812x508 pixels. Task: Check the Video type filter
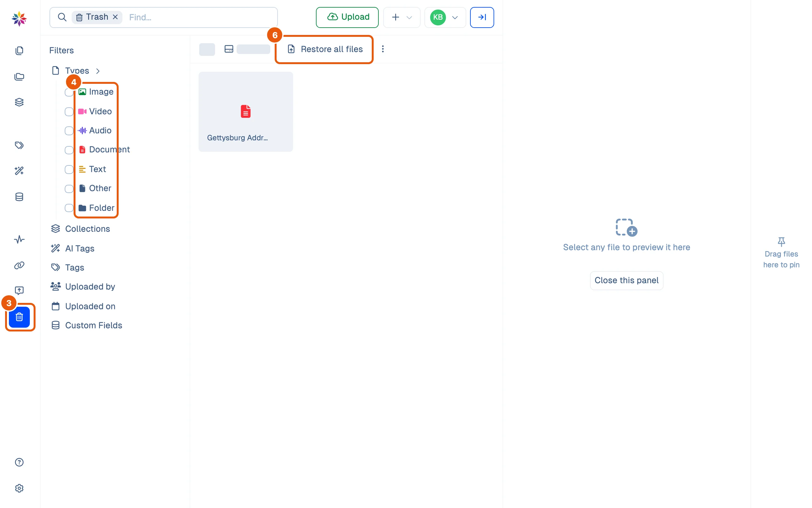69,111
